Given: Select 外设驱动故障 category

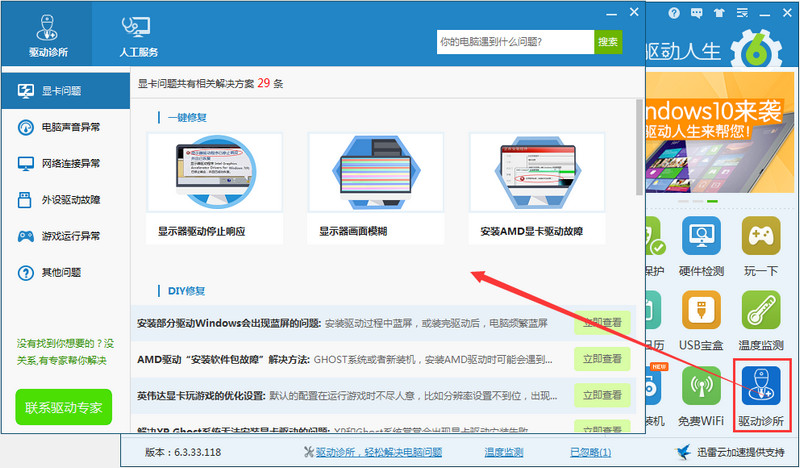Looking at the screenshot, I should tap(65, 200).
